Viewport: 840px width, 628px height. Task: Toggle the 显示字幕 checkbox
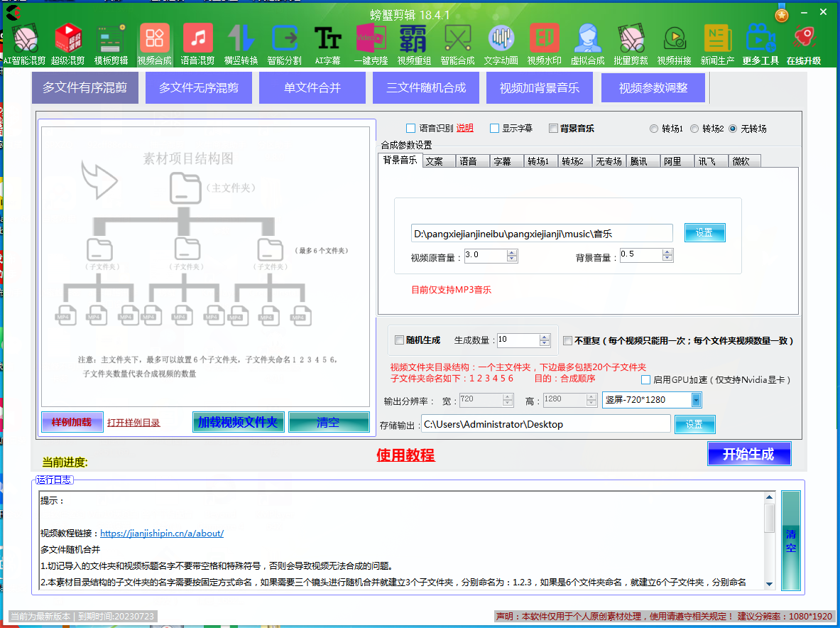pos(494,128)
